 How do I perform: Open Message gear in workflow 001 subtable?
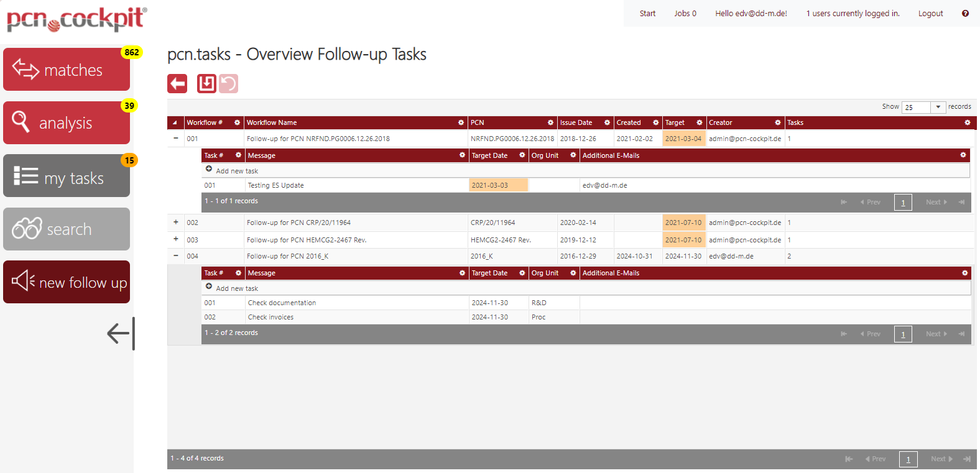tap(462, 155)
